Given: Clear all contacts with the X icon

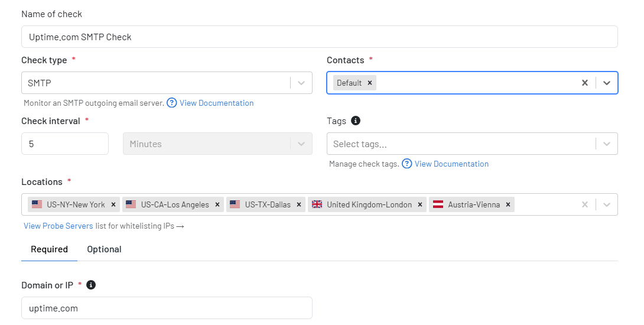Looking at the screenshot, I should pyautogui.click(x=585, y=83).
